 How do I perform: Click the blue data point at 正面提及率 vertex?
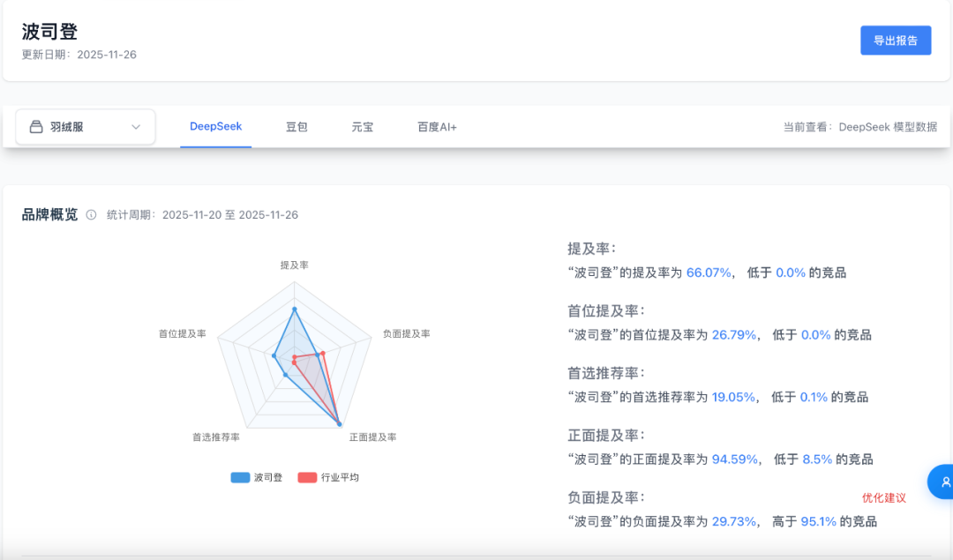(339, 423)
